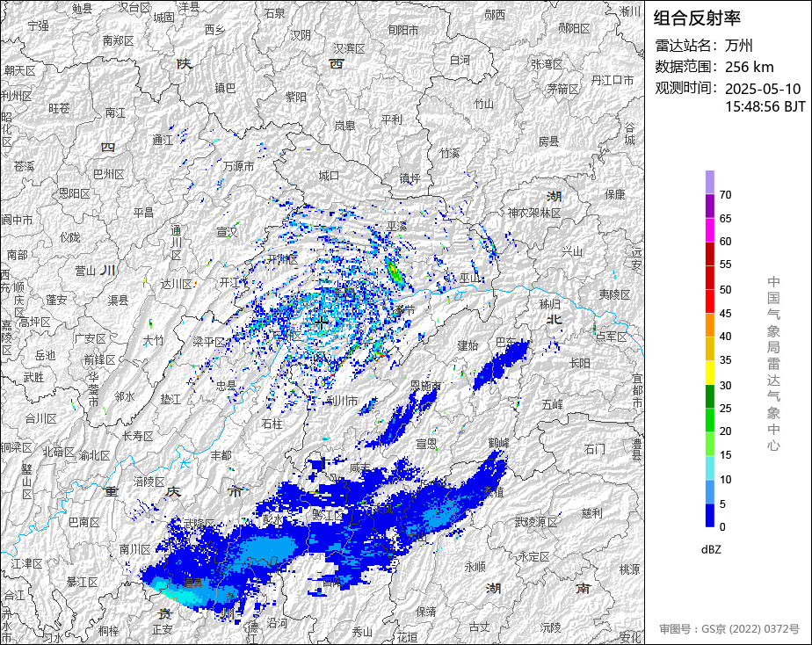Select the 建始 label
Viewport: 812px width, 645px height.
tap(468, 345)
